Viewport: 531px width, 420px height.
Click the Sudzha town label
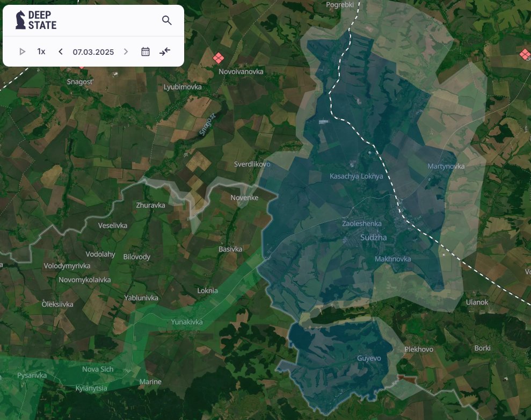[x=374, y=237]
